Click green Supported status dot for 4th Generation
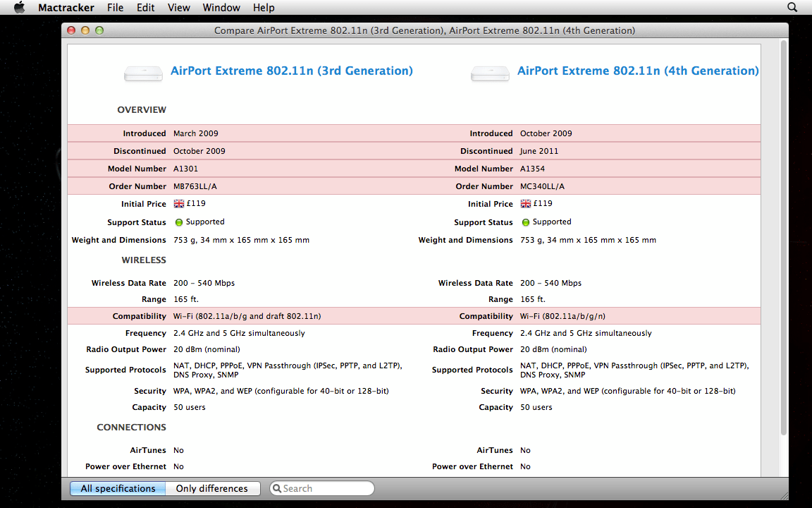The height and width of the screenshot is (508, 812). (x=526, y=222)
